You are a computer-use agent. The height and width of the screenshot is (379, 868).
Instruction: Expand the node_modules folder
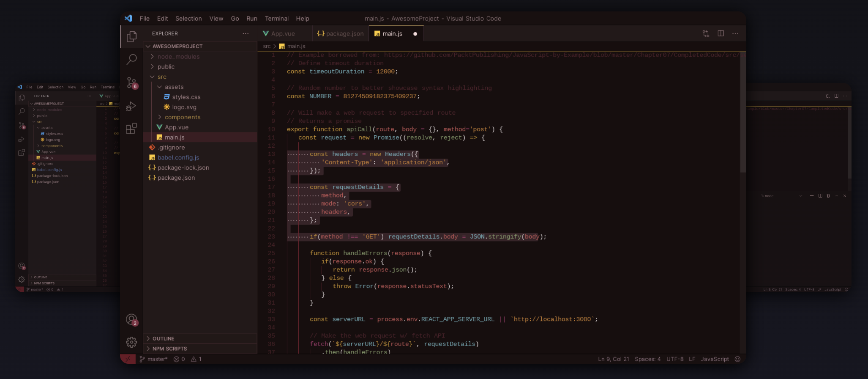click(200, 57)
